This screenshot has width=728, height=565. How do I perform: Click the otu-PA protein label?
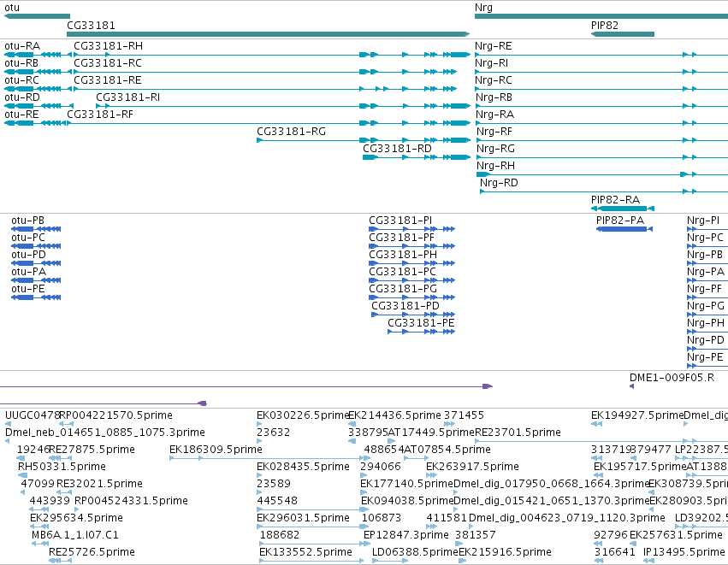[29, 272]
